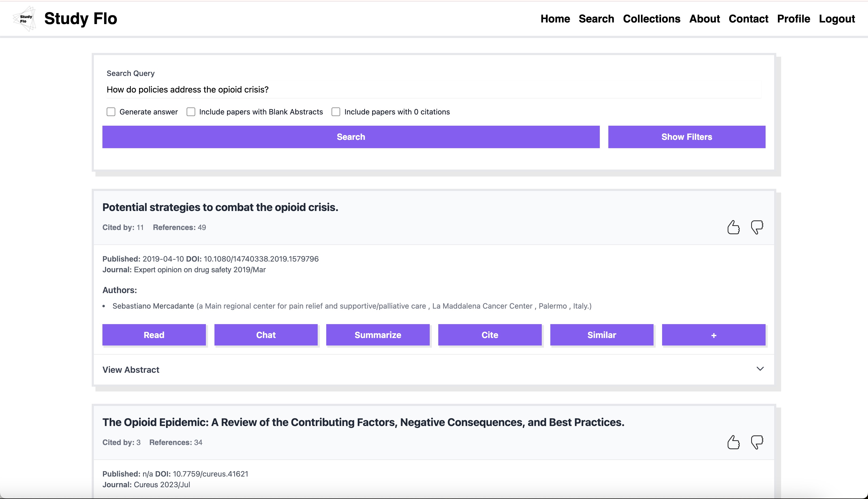Viewport: 868px width, 499px height.
Task: Open Chat for the first paper
Action: click(x=266, y=335)
